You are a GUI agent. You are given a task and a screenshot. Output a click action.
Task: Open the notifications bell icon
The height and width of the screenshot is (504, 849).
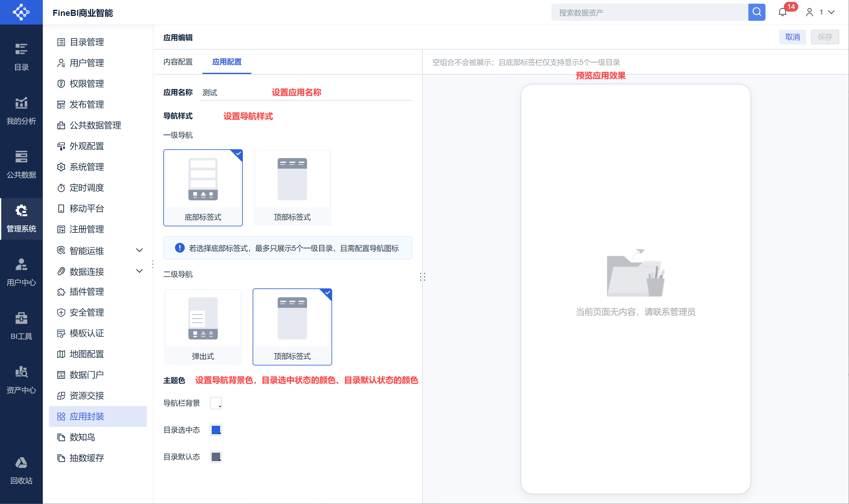click(782, 12)
